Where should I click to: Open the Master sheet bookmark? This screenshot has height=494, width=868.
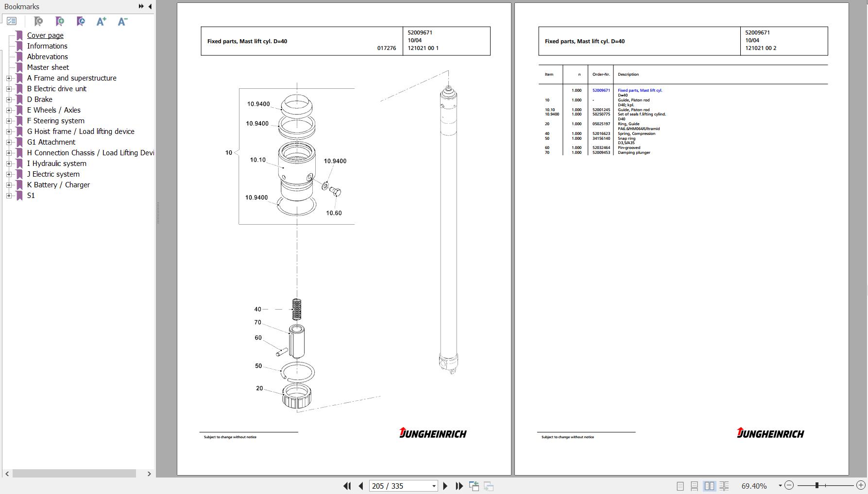click(48, 67)
